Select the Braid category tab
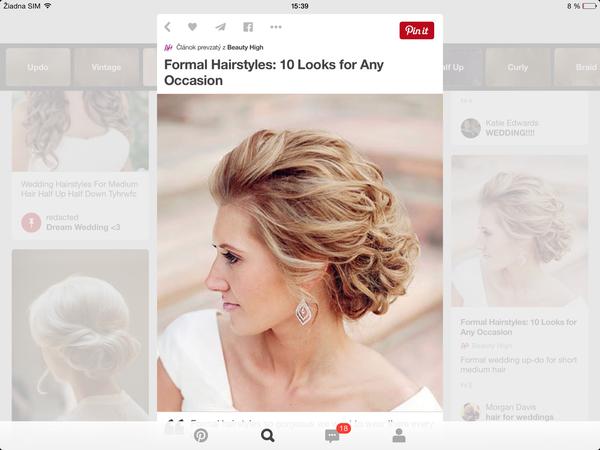Viewport: 600px width, 450px height. tap(577, 67)
